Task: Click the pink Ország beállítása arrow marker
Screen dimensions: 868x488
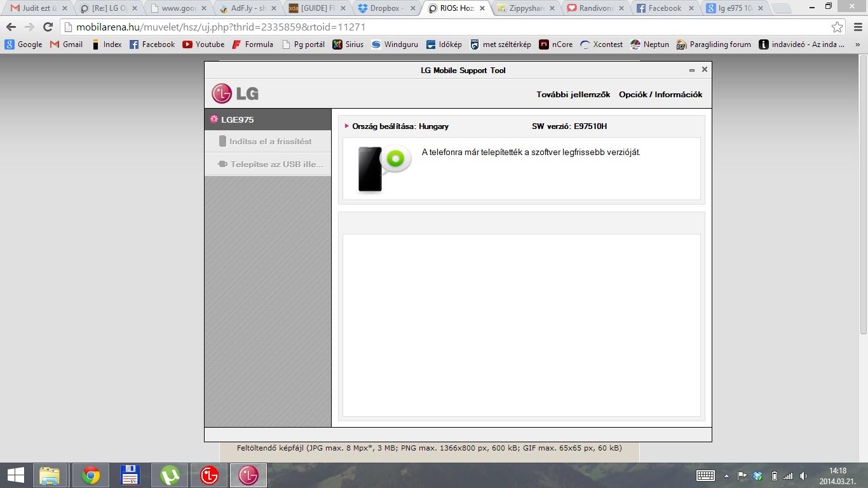Action: (346, 126)
